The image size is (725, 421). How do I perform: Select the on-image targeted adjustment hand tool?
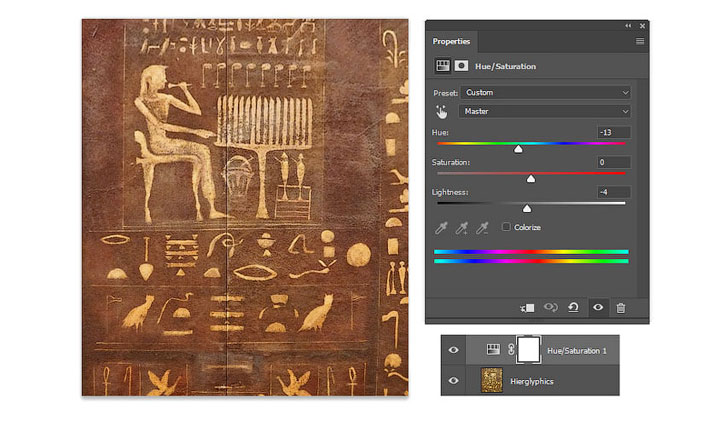pyautogui.click(x=442, y=111)
